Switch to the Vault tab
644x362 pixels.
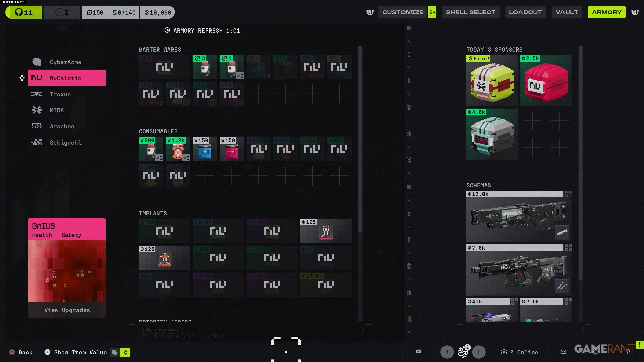567,12
